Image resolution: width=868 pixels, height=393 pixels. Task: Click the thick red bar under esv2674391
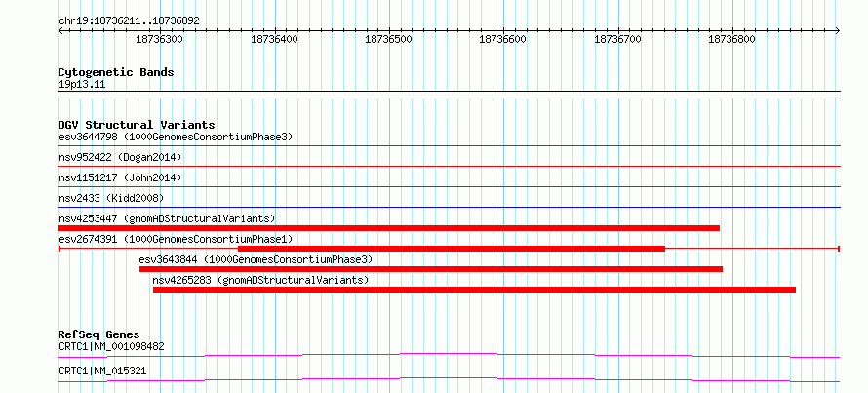(x=452, y=249)
